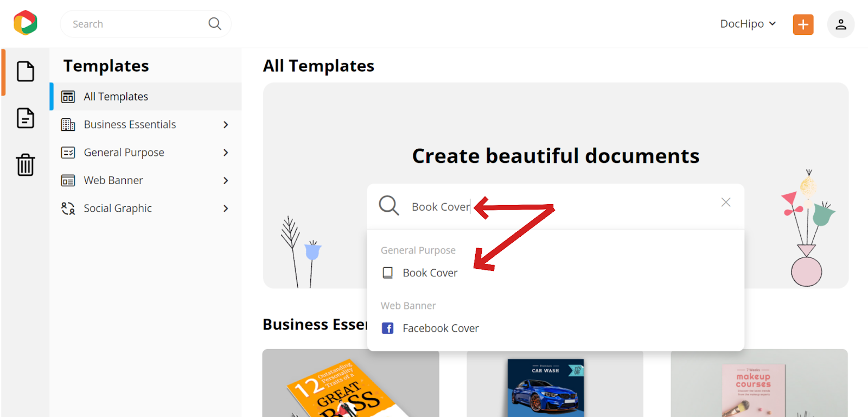Click the large magnifier icon beside Book Cover
The height and width of the screenshot is (417, 868).
point(389,206)
